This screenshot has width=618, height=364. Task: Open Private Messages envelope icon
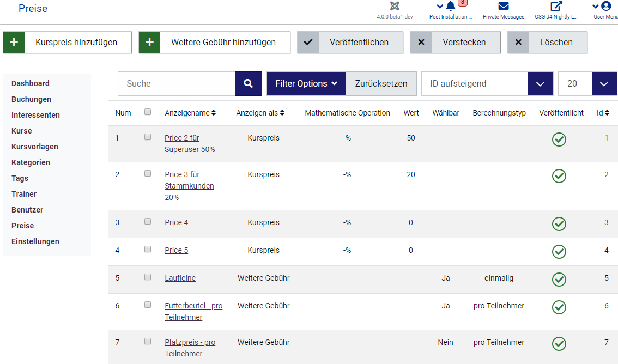click(504, 7)
